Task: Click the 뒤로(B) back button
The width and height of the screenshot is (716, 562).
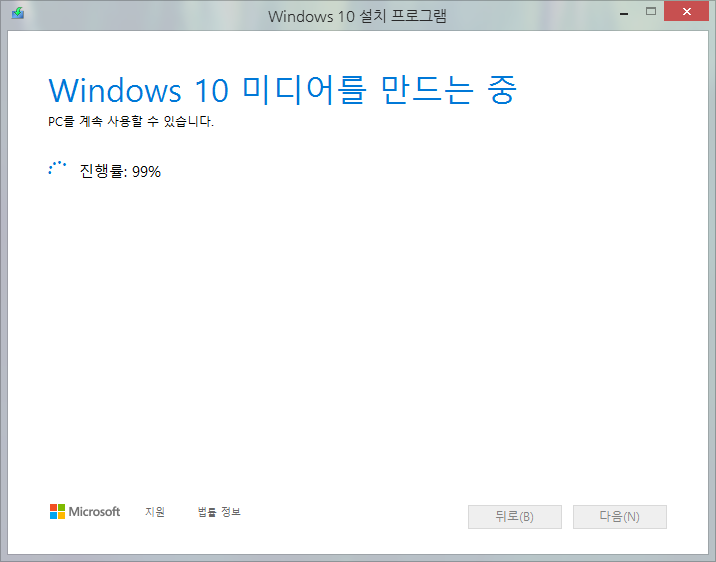Action: coord(515,517)
